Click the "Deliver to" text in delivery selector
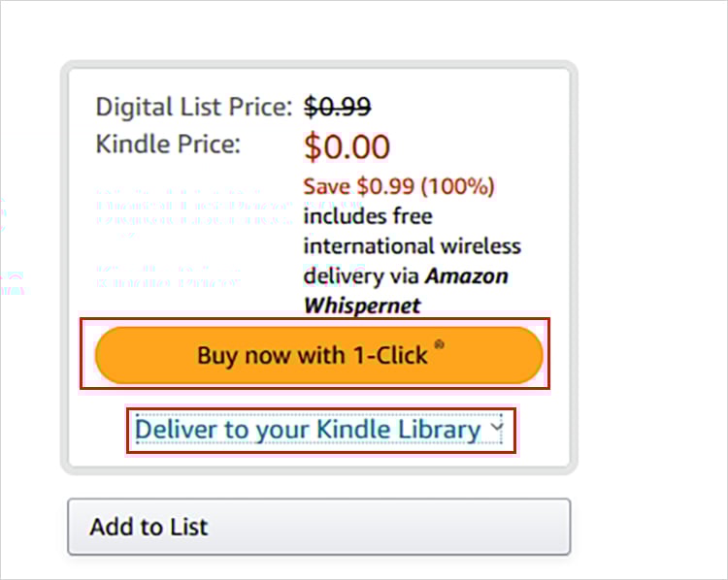Viewport: 728px width, 580px height. tap(190, 430)
